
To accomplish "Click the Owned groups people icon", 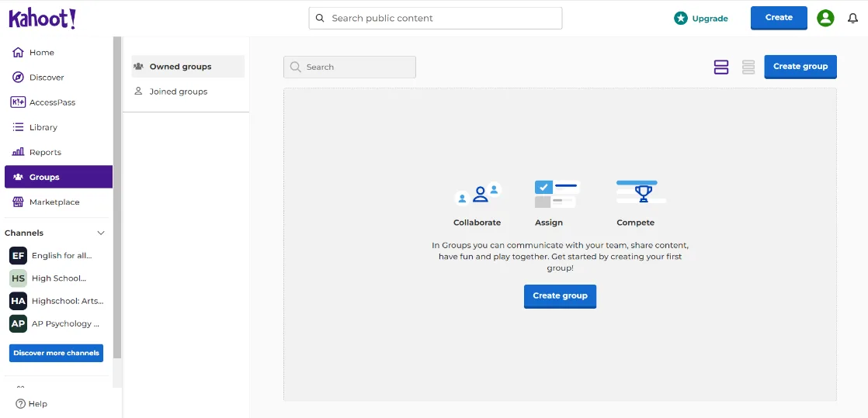I will click(138, 67).
